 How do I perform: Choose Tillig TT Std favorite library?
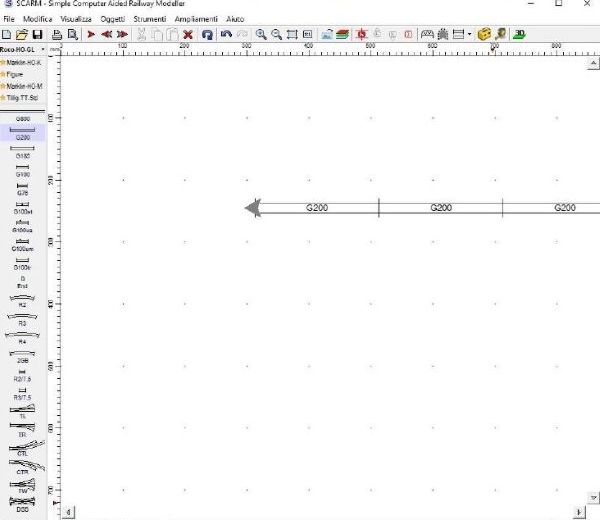22,98
